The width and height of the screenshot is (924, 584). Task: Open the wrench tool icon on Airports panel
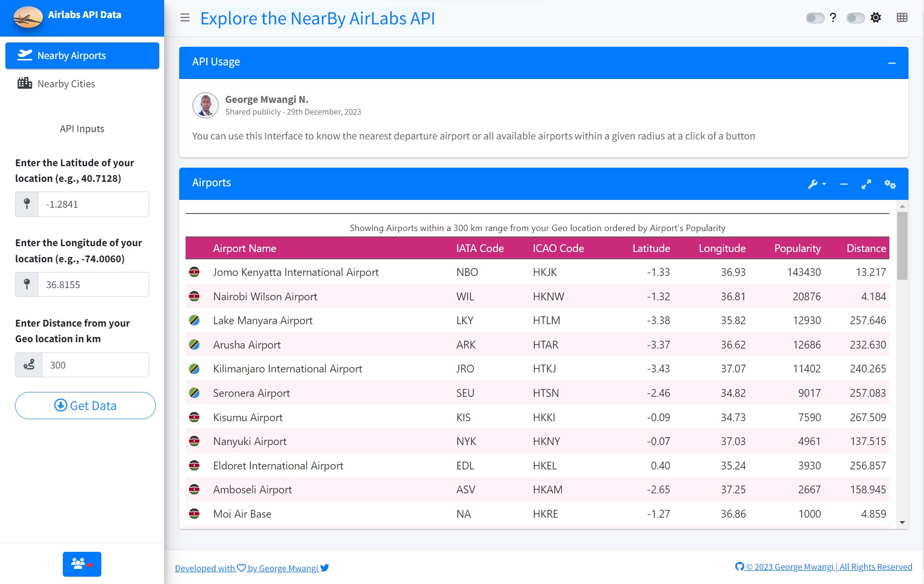(x=813, y=184)
